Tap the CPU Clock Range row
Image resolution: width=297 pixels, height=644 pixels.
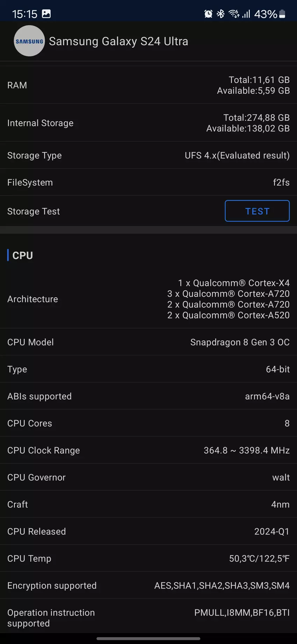[148, 450]
